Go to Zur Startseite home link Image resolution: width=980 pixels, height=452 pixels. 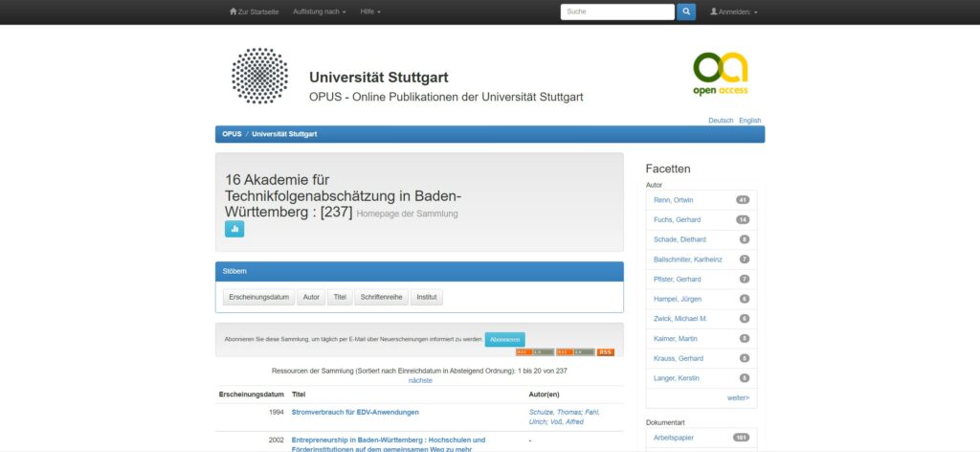coord(254,11)
